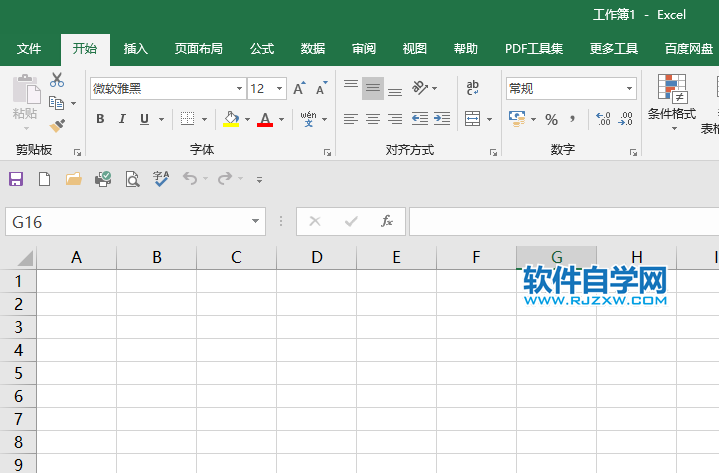Expand merge cells dropdown arrow
This screenshot has width=719, height=473.
click(x=490, y=120)
